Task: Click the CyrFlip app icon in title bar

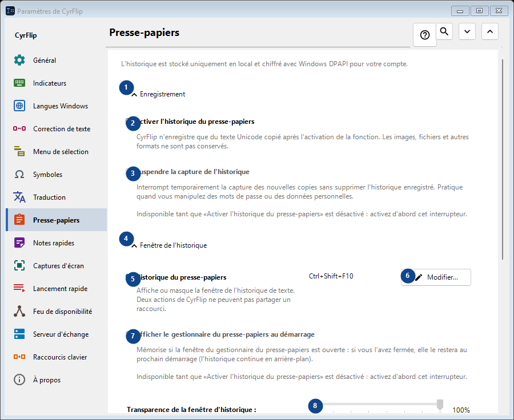Action: (10, 11)
